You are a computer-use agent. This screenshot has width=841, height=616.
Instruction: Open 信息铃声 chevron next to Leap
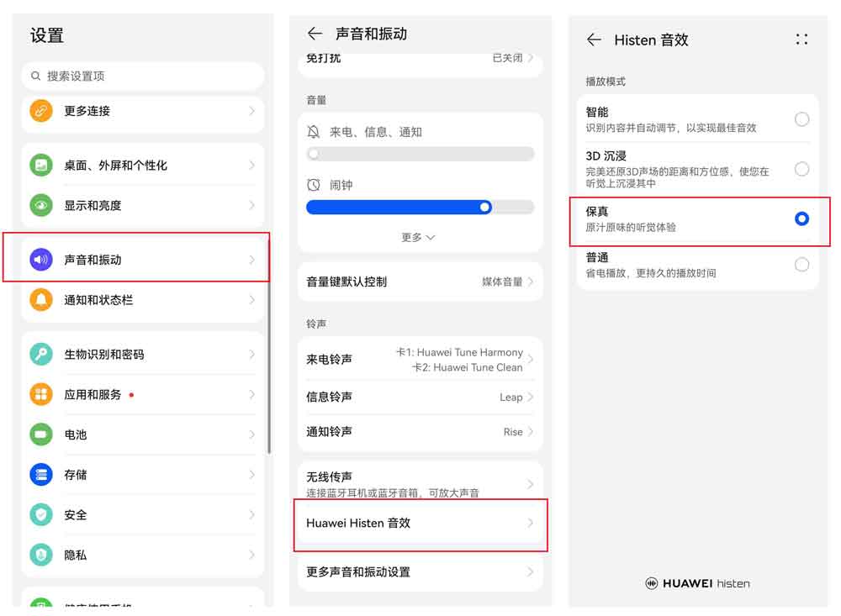coord(531,397)
